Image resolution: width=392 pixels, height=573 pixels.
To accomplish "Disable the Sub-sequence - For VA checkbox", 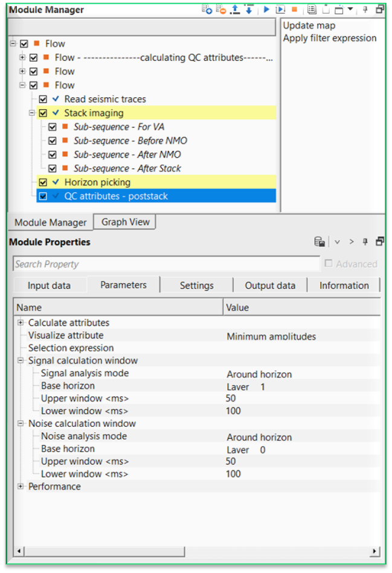I will (x=53, y=126).
